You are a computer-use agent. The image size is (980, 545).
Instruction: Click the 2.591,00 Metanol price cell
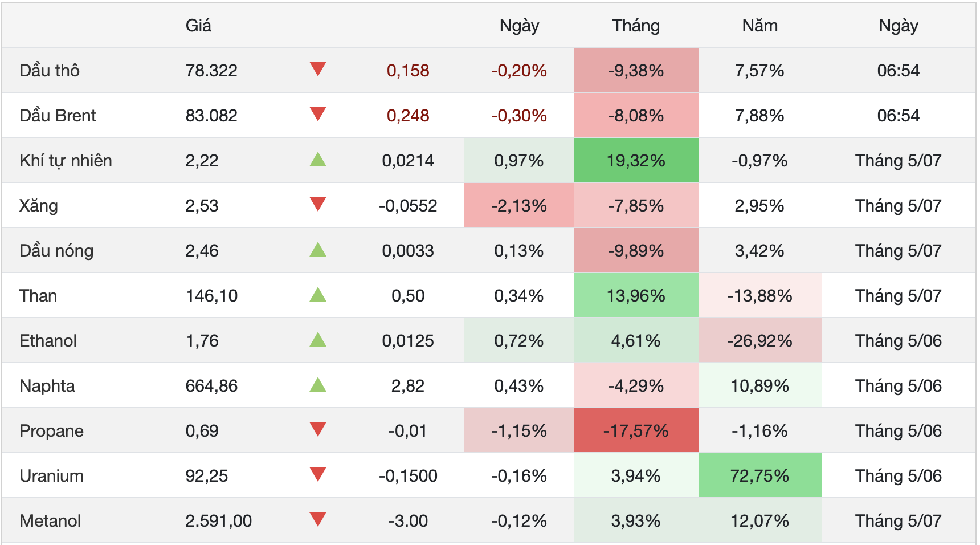219,521
